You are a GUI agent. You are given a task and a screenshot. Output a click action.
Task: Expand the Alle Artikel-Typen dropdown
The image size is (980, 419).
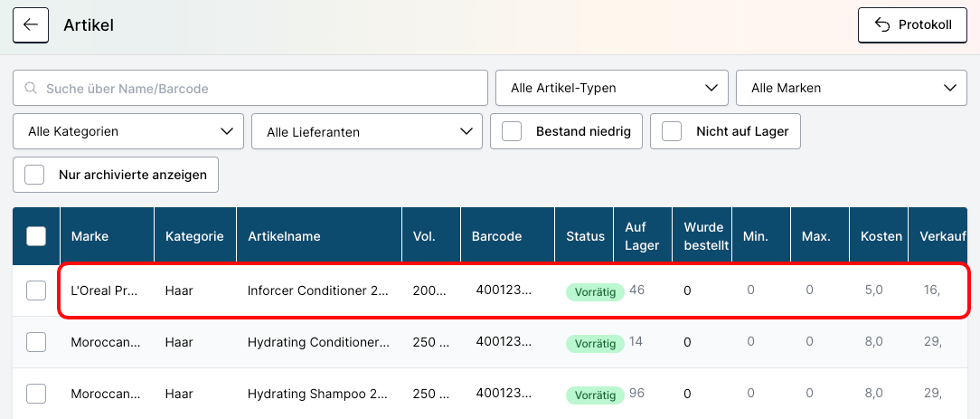pyautogui.click(x=612, y=89)
